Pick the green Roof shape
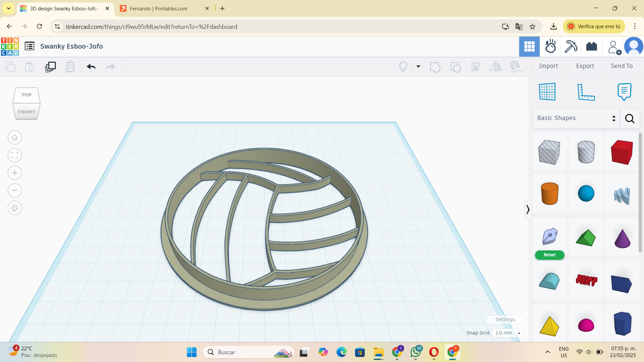This screenshot has width=644, height=362. 586,238
